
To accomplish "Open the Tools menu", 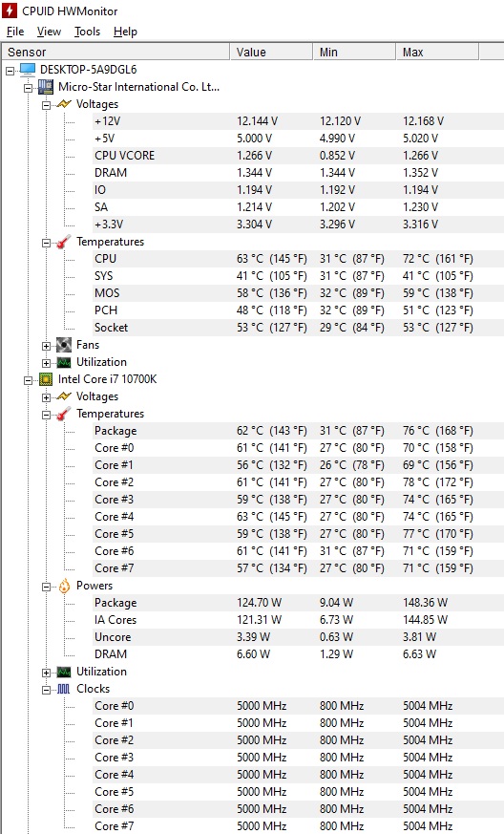I will [87, 32].
